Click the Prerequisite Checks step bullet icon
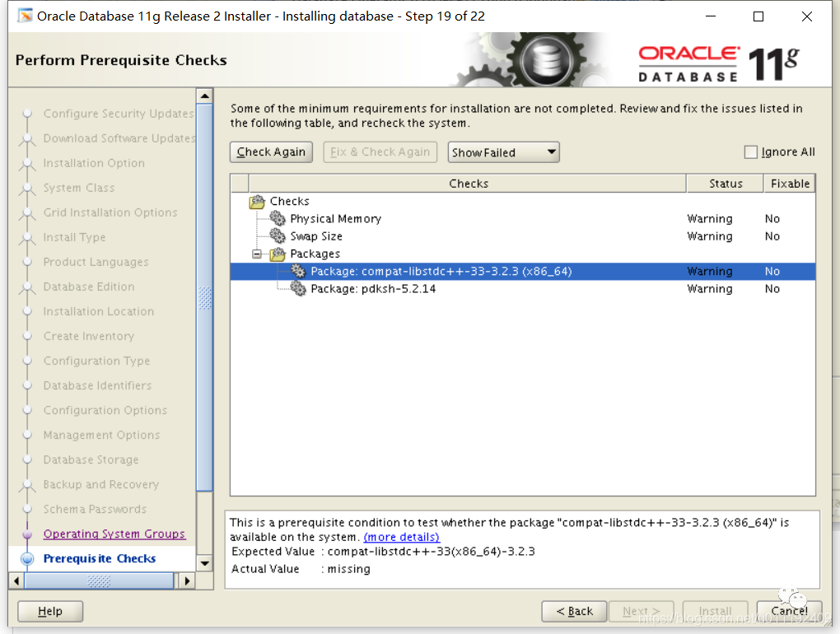Viewport: 840px width, 634px height. click(x=27, y=558)
